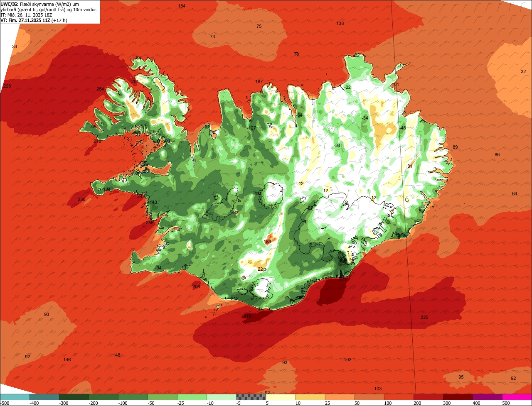Pick the dark maroon 300 to 400 legend swatch
Screen dimensions: 532x406
pyautogui.click(x=458, y=397)
